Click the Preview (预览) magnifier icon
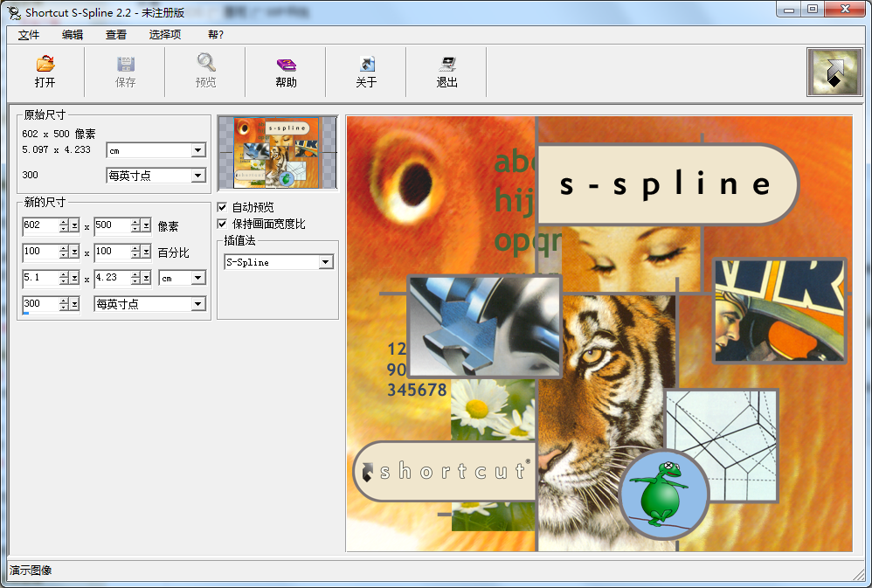872x588 pixels. (x=206, y=64)
